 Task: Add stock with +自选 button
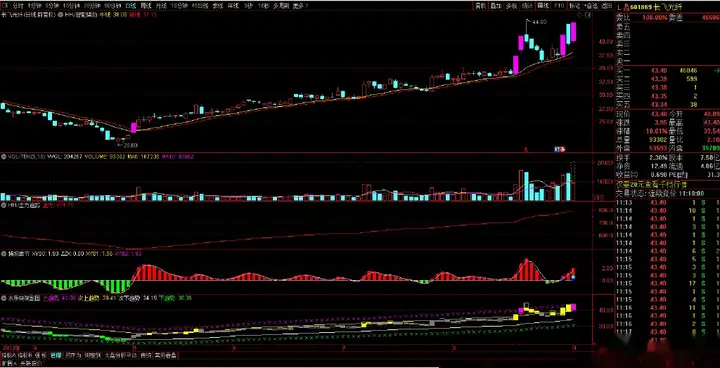click(x=591, y=6)
